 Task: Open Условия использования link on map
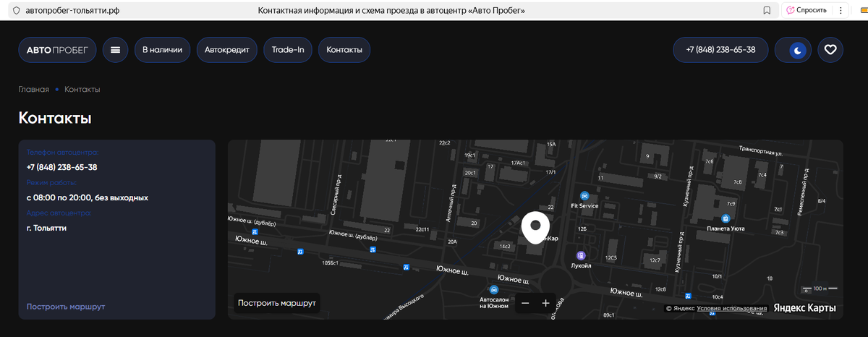click(x=732, y=309)
